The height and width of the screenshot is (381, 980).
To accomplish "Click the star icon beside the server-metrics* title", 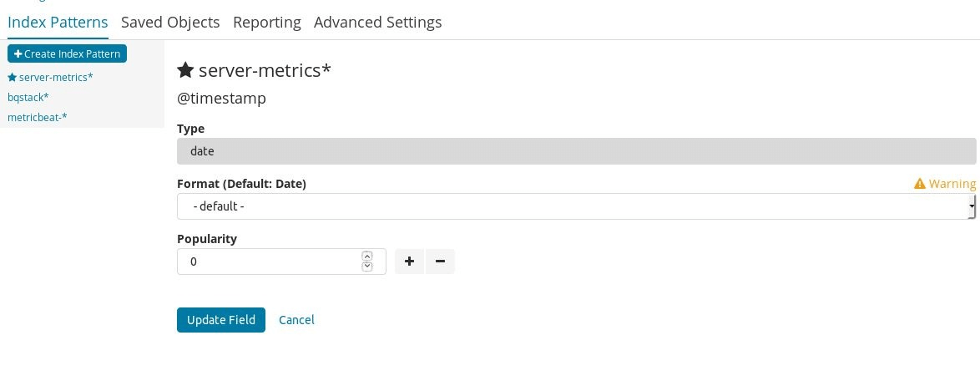I will pos(185,70).
